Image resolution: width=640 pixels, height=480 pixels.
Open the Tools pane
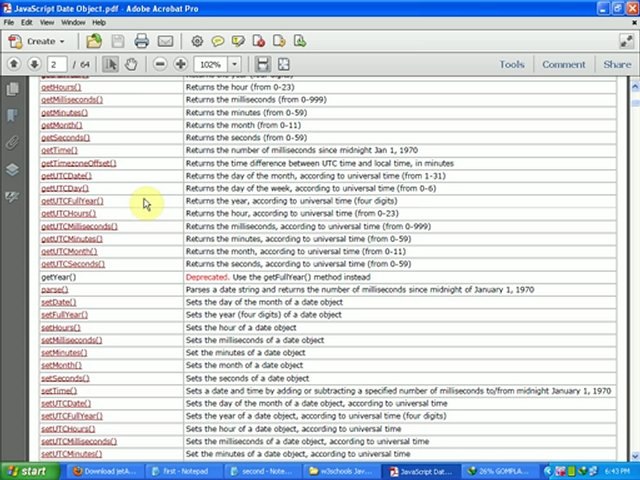(x=512, y=64)
